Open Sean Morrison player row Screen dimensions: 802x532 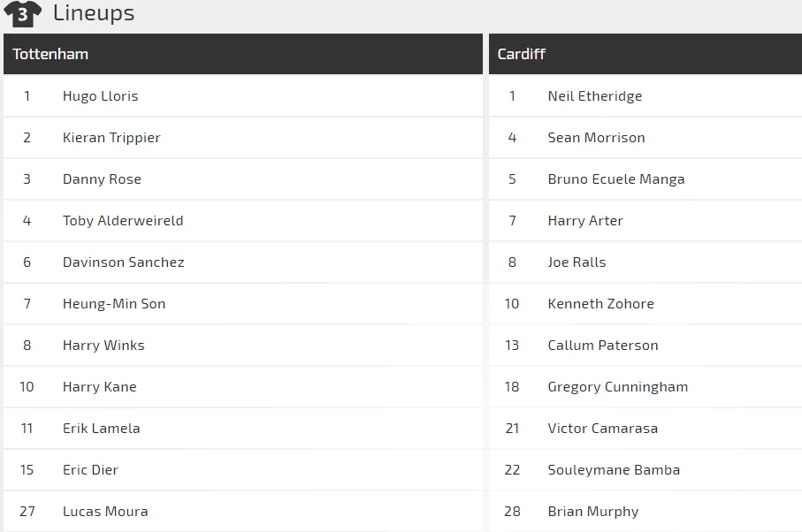(x=596, y=138)
